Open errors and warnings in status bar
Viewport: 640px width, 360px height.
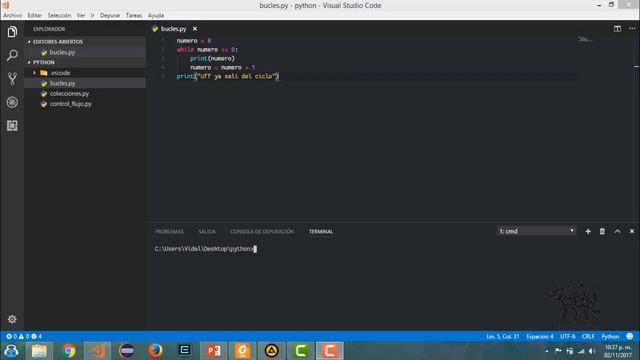[24, 336]
